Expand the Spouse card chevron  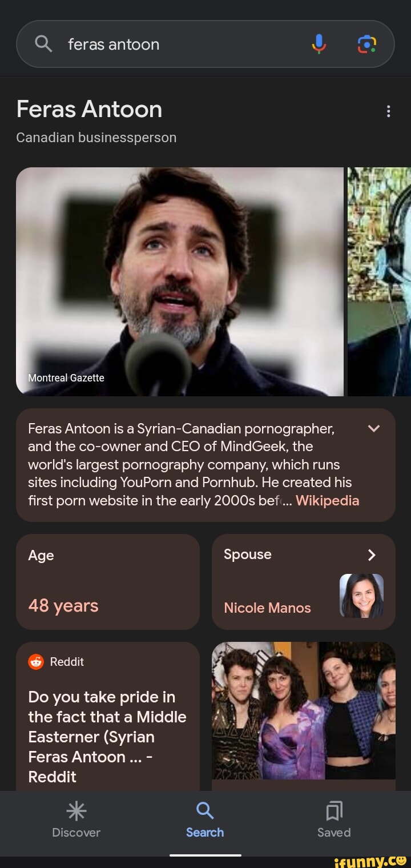(372, 554)
